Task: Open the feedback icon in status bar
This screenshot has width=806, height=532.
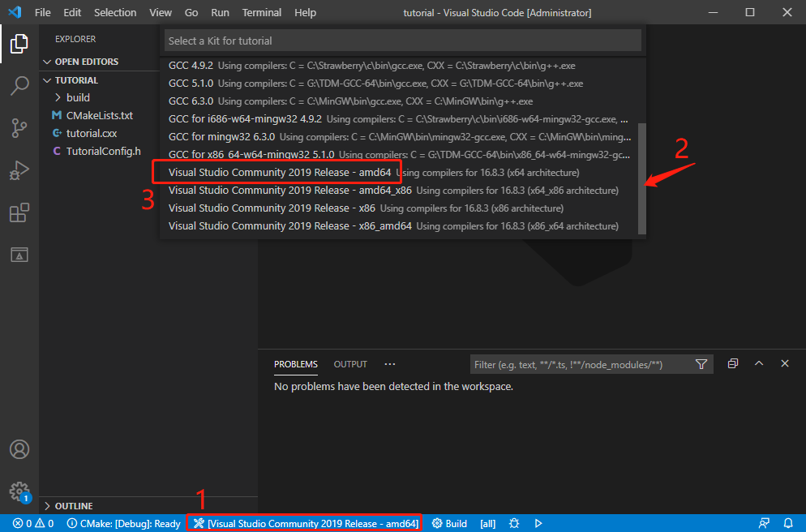Action: [x=764, y=523]
